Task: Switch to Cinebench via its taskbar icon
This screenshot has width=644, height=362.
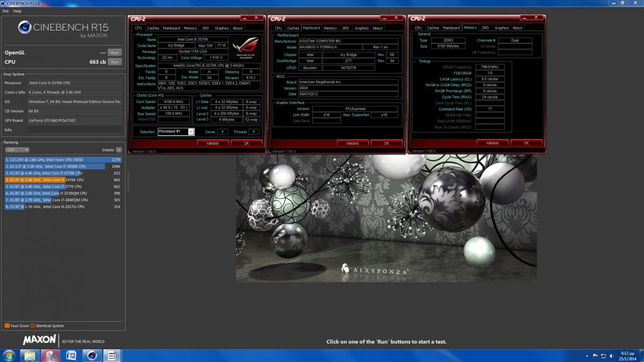Action: tap(91, 355)
